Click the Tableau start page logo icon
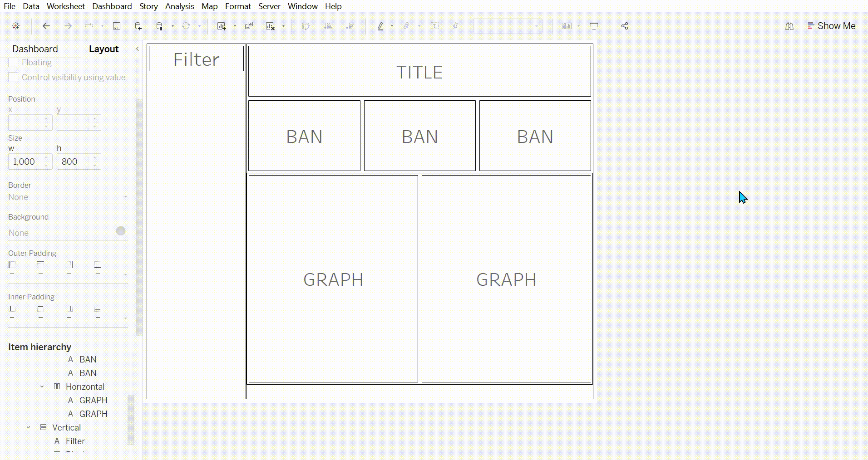Image resolution: width=868 pixels, height=460 pixels. click(x=16, y=26)
